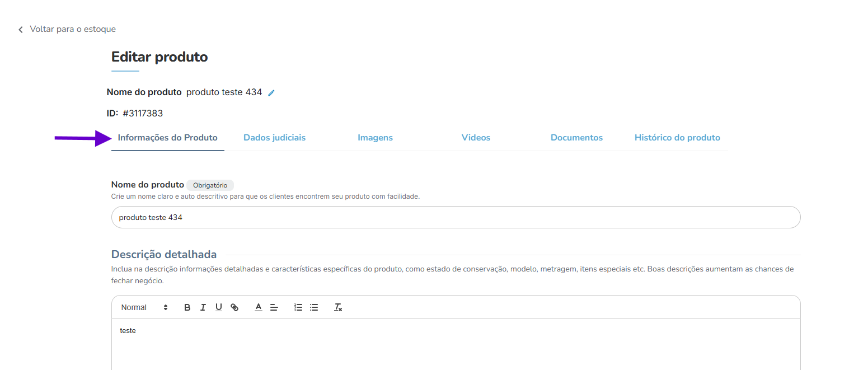Apply numbered list formatting
The width and height of the screenshot is (868, 370).
pos(298,307)
